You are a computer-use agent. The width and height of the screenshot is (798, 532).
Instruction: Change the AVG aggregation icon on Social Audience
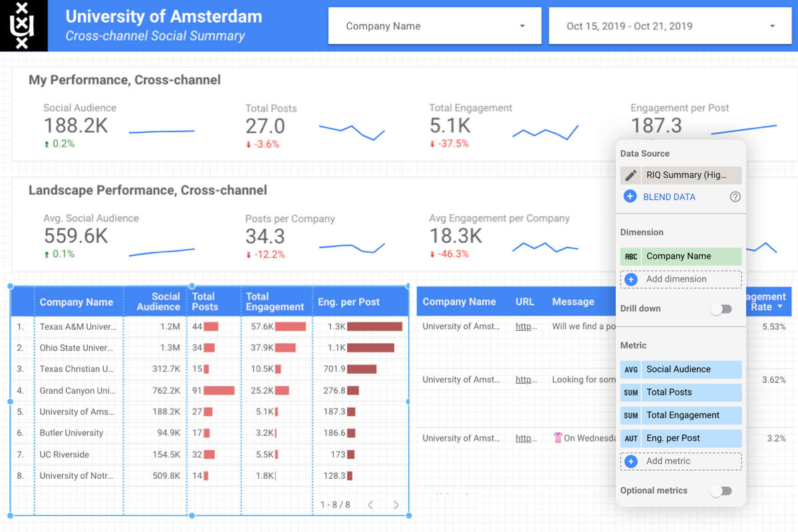click(x=631, y=370)
